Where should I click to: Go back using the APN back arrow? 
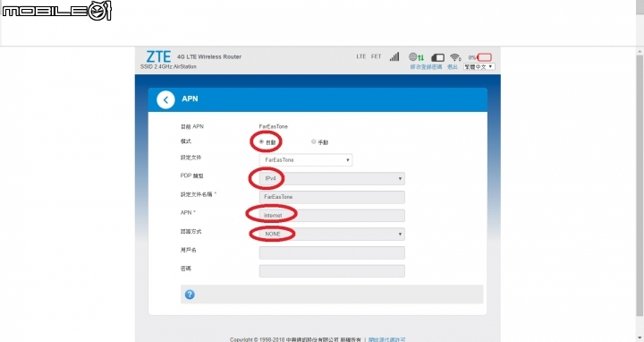(165, 99)
